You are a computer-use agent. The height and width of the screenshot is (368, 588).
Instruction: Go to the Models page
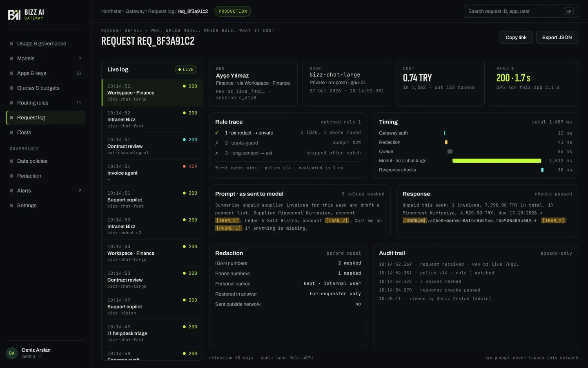tap(46, 58)
